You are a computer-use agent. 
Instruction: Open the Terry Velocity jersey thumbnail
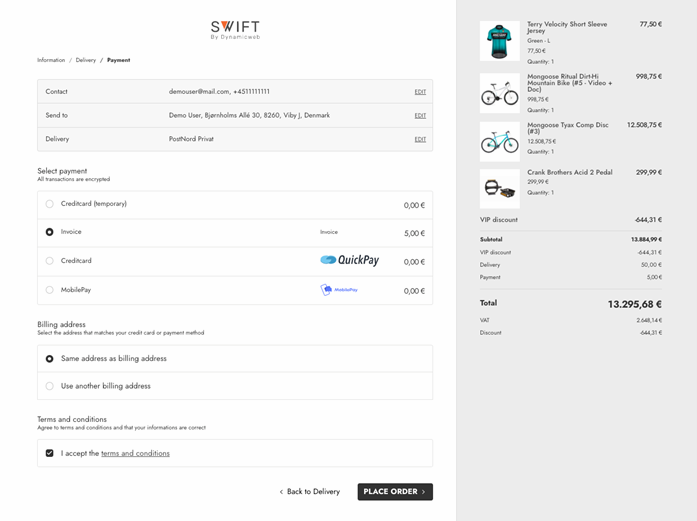pos(499,42)
